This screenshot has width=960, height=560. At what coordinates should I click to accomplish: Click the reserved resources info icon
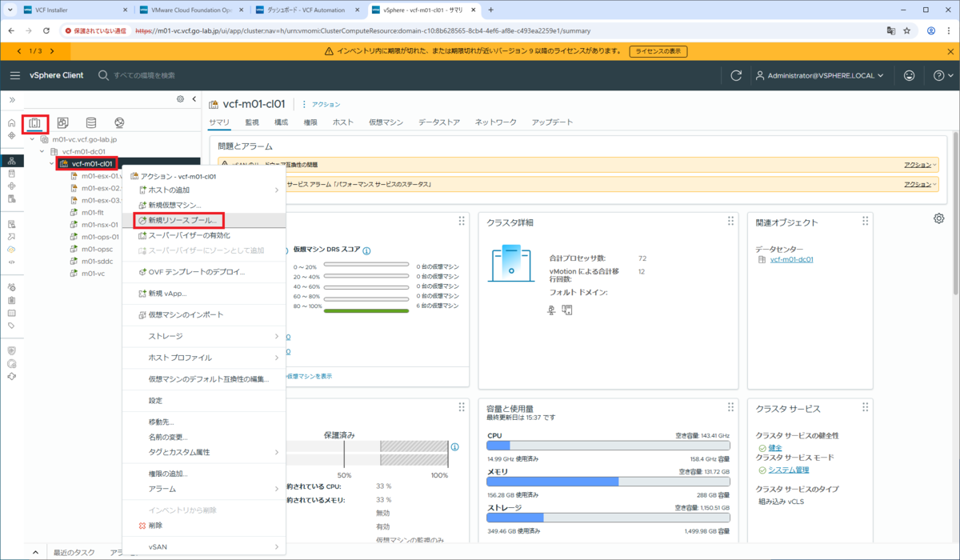coord(454,447)
